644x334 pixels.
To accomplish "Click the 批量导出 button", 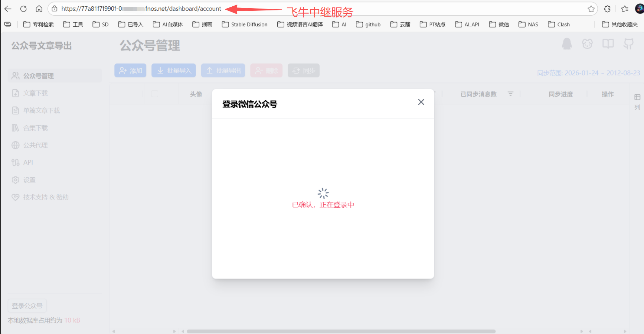I will pyautogui.click(x=223, y=71).
